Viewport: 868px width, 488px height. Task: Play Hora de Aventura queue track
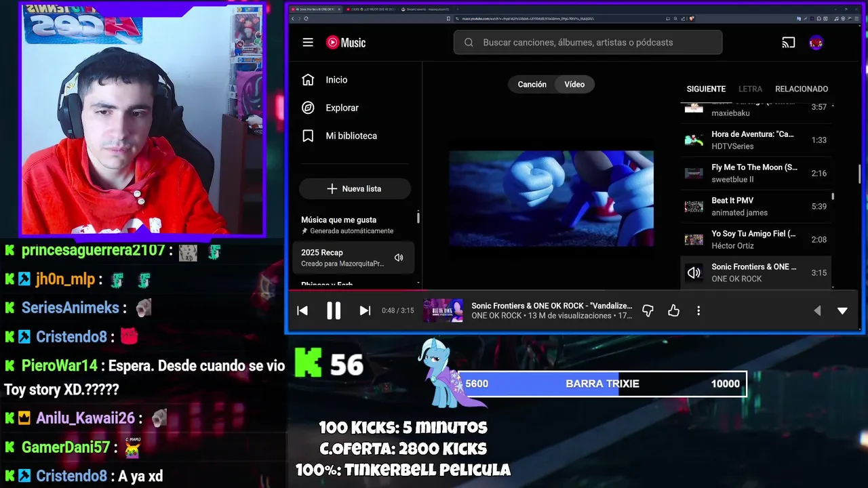tap(755, 140)
